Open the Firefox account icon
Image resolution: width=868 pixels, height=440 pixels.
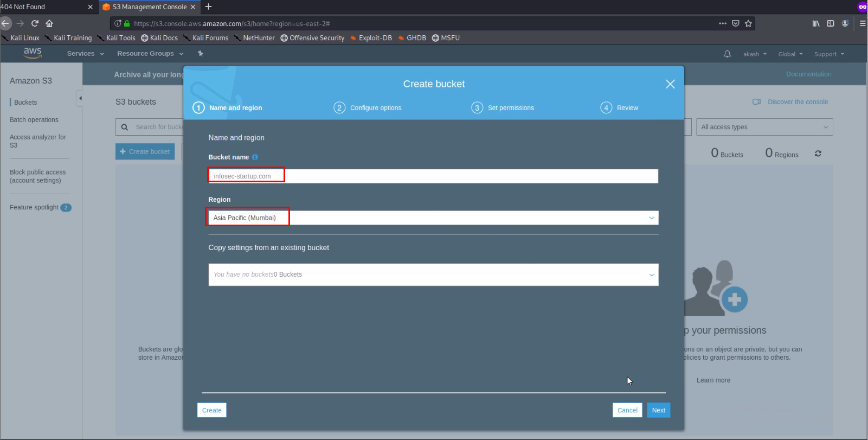click(x=845, y=23)
